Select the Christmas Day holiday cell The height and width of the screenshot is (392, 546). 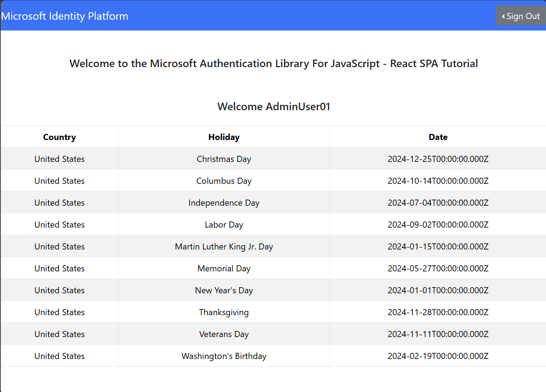coord(224,159)
